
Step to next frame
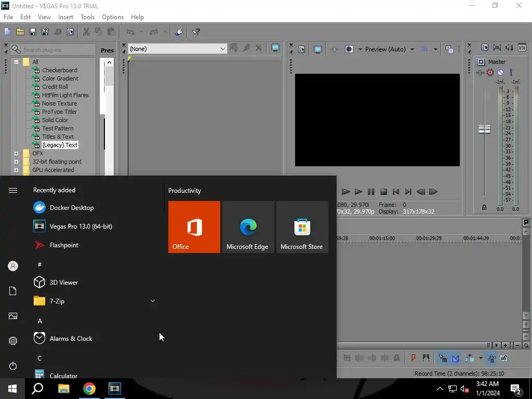[433, 192]
